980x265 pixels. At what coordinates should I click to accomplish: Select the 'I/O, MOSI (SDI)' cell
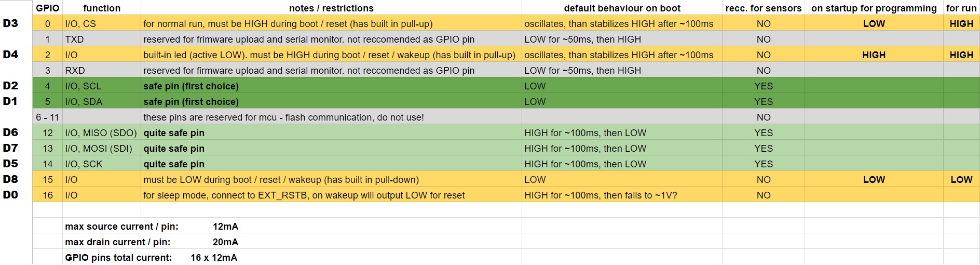coord(102,148)
